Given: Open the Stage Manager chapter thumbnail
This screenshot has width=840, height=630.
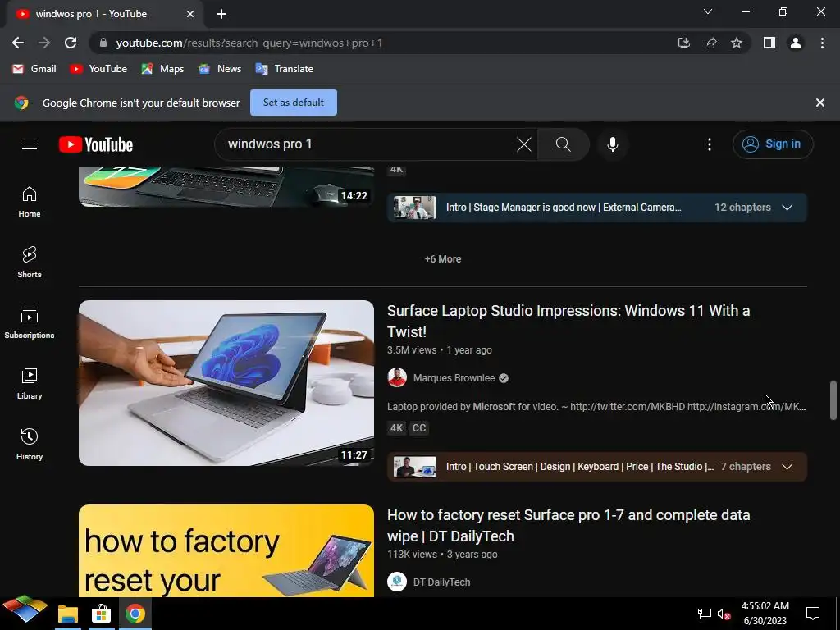Looking at the screenshot, I should (414, 208).
